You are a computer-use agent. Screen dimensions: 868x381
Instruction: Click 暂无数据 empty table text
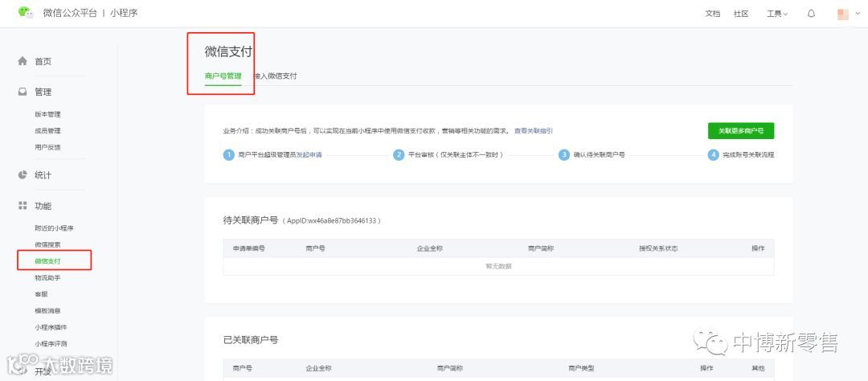(x=499, y=266)
